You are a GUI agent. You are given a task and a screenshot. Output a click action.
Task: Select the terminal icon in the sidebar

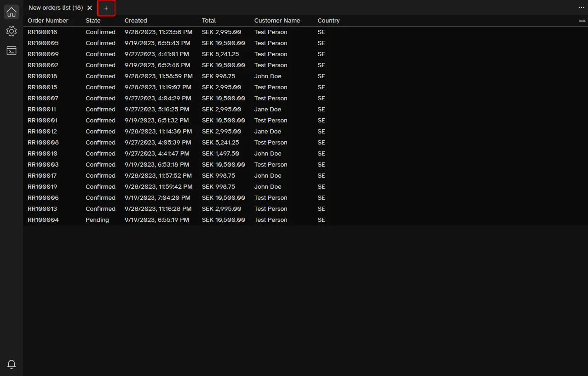11,51
